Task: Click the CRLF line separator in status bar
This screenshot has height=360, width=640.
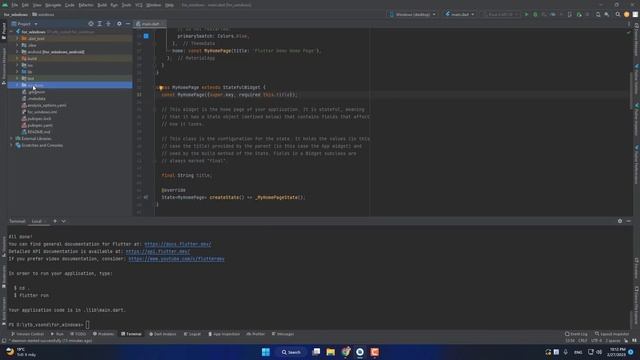Action: tap(582, 341)
